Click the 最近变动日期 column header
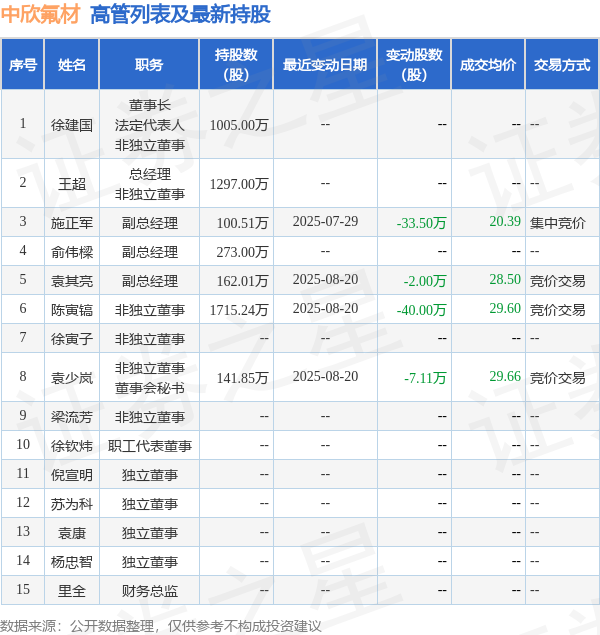The image size is (600, 635). (x=325, y=64)
